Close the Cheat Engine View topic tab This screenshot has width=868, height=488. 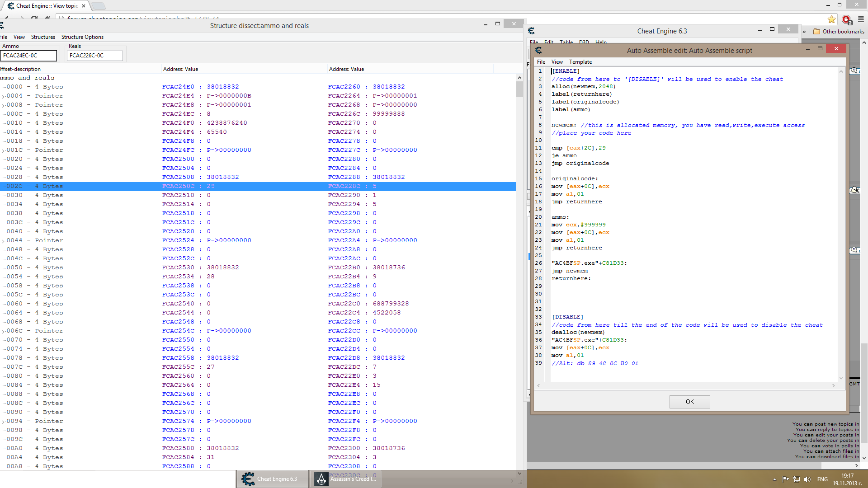pos(84,6)
